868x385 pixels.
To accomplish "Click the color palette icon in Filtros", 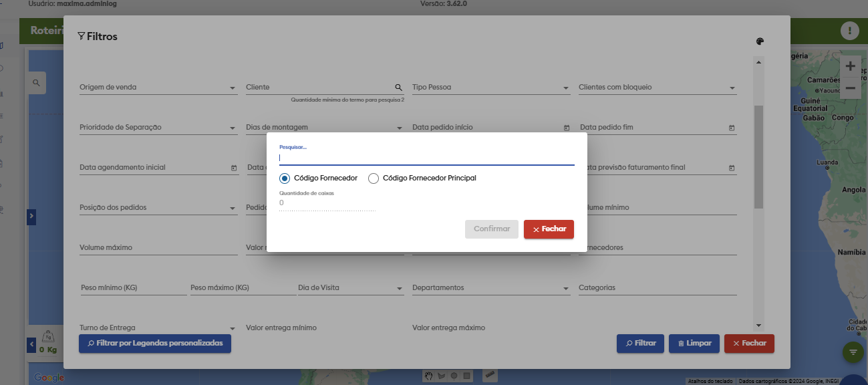I will pyautogui.click(x=760, y=41).
